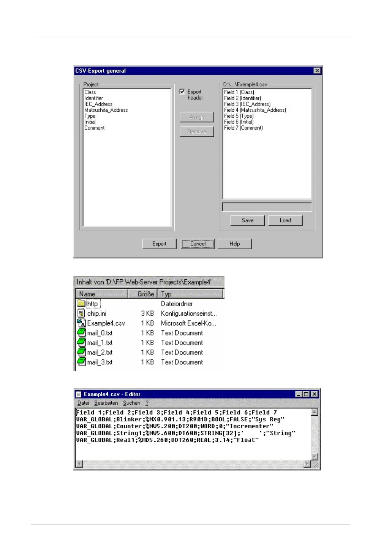Viewport: 392px width, 554px height.
Task: Select the mail_2.txt file name
Action: [100, 353]
